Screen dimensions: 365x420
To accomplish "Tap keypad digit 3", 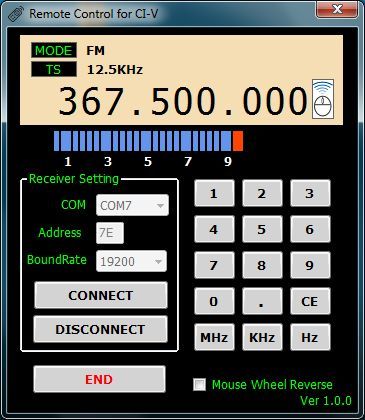I will click(x=310, y=193).
